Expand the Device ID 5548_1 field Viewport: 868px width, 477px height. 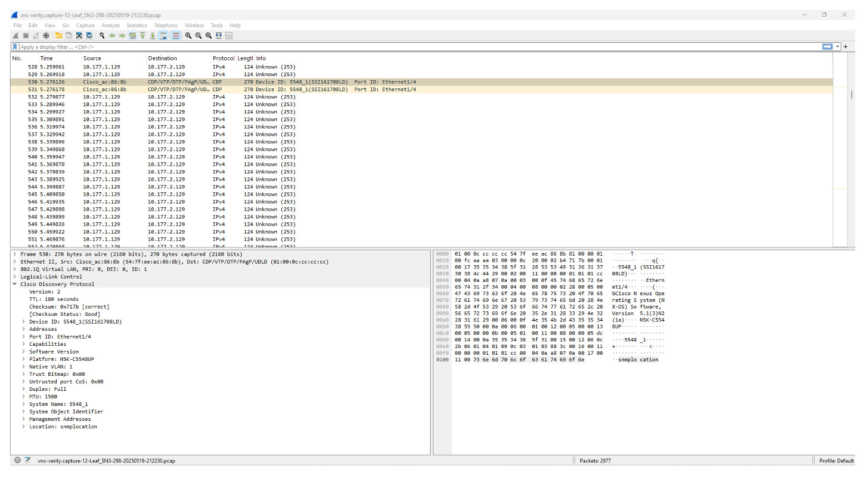pyautogui.click(x=23, y=322)
